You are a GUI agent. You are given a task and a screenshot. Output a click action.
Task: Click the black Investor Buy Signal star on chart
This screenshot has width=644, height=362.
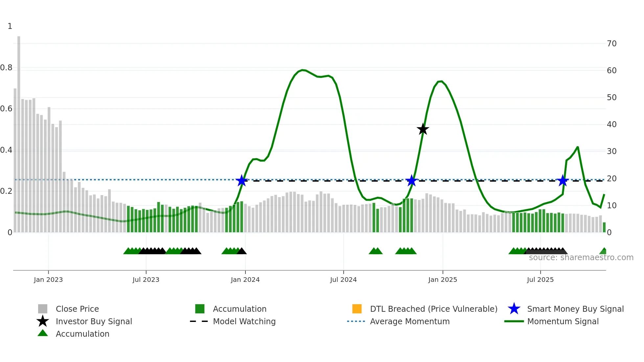pyautogui.click(x=423, y=129)
